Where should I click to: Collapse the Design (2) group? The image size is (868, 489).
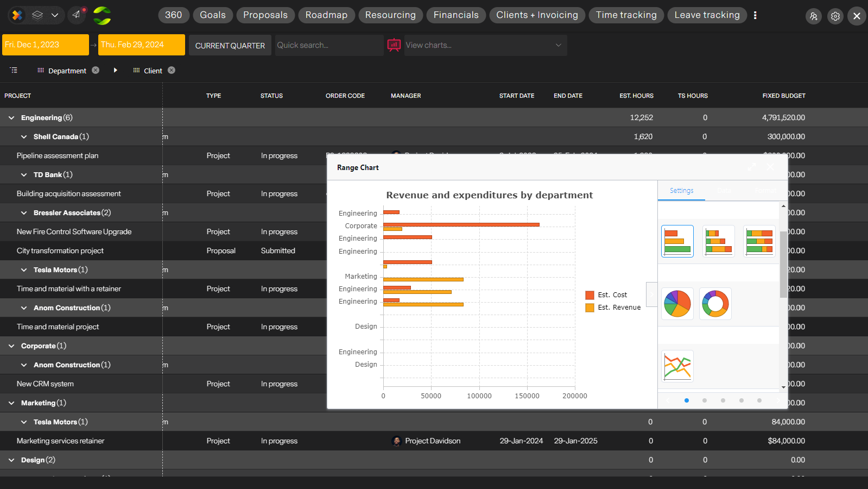click(11, 460)
